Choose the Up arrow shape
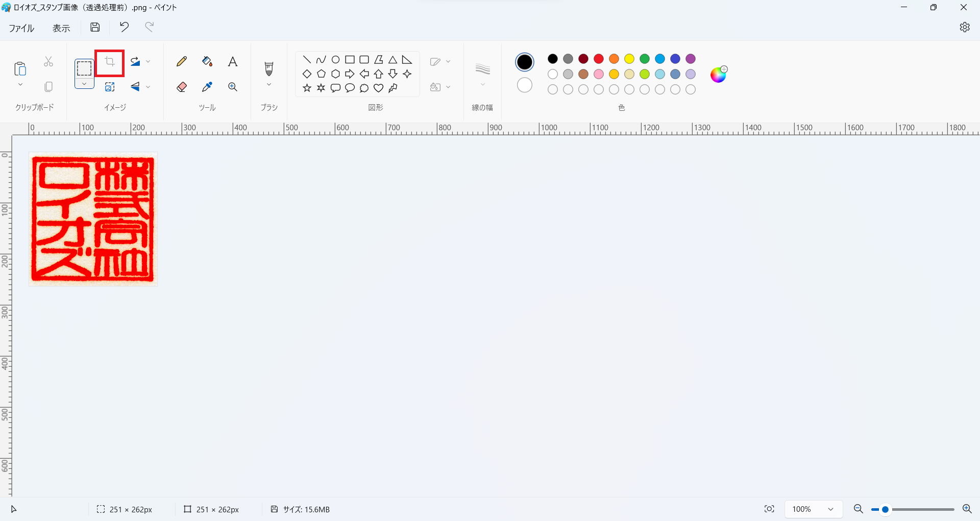Screen dimensions: 980x521 pyautogui.click(x=378, y=74)
